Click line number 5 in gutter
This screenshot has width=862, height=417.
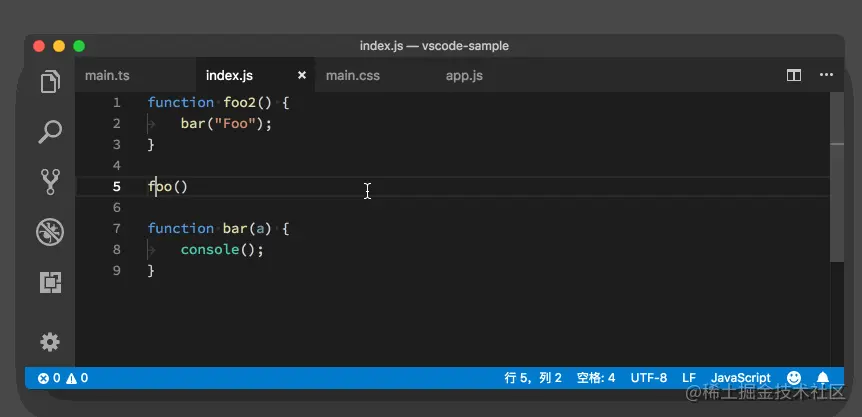point(117,187)
